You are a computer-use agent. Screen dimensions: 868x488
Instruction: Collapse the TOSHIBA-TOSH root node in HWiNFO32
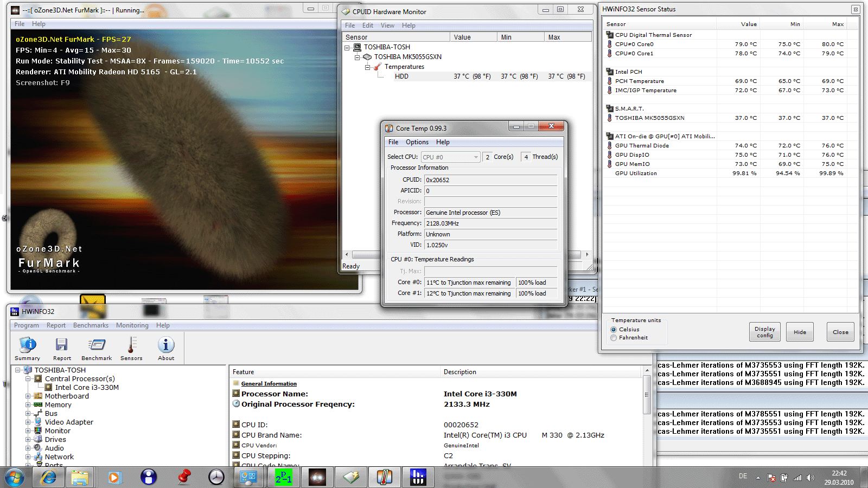click(x=17, y=370)
